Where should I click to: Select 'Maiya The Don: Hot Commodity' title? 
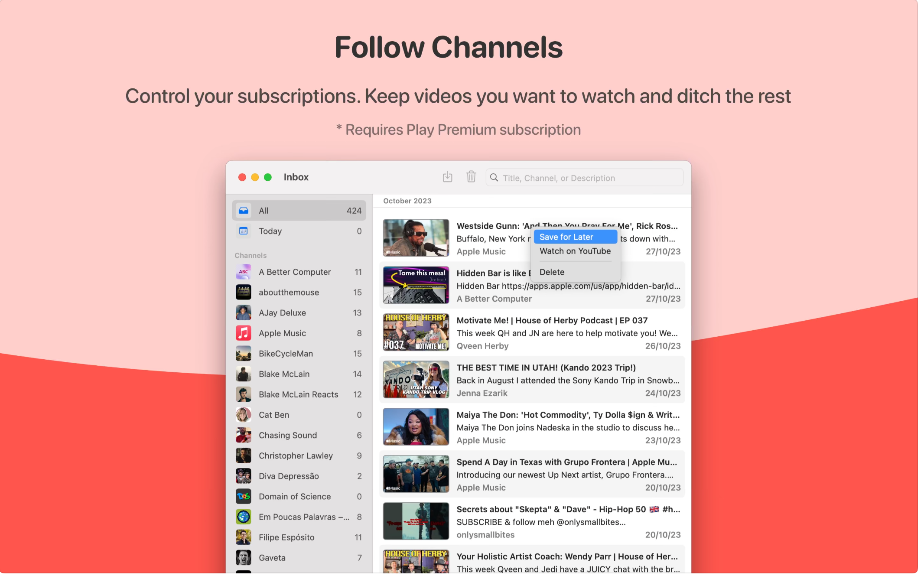[568, 415]
